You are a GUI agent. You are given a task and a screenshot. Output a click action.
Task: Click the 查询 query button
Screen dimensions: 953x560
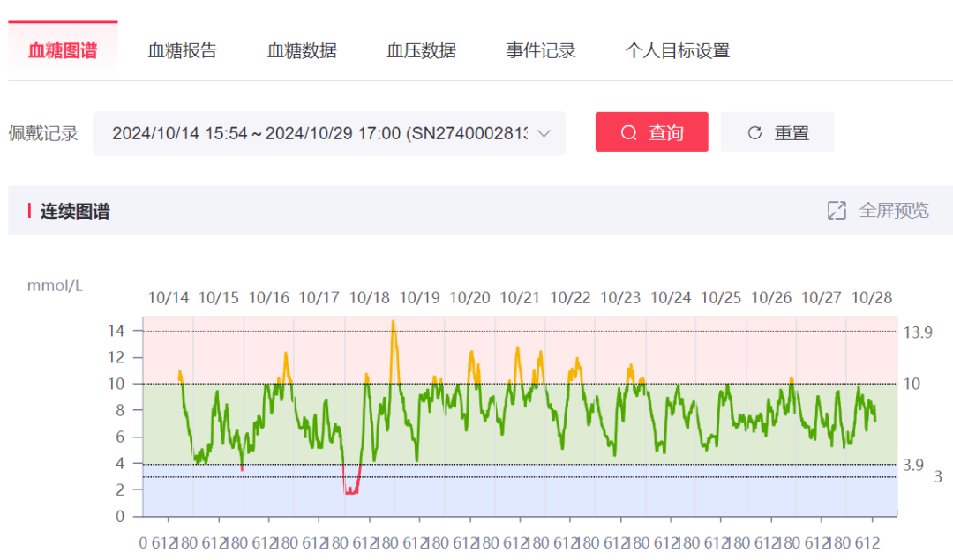(652, 132)
